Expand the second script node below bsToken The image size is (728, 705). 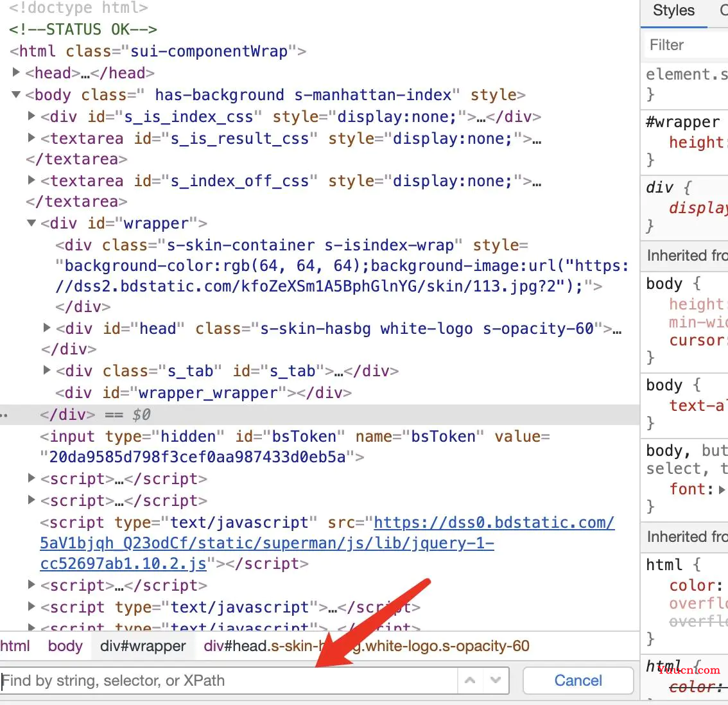pyautogui.click(x=31, y=500)
